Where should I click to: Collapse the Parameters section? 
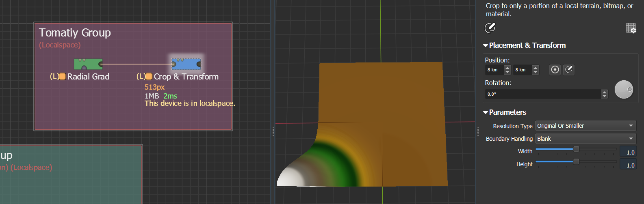pyautogui.click(x=486, y=112)
